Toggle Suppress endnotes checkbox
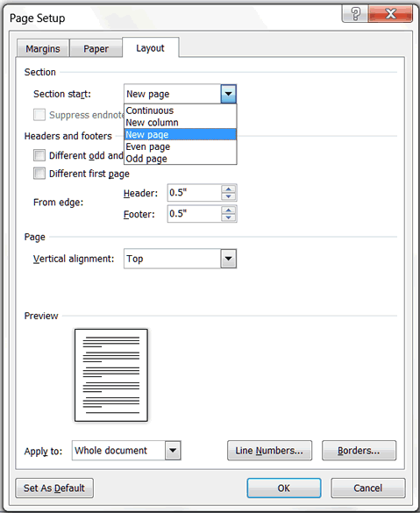 39,115
